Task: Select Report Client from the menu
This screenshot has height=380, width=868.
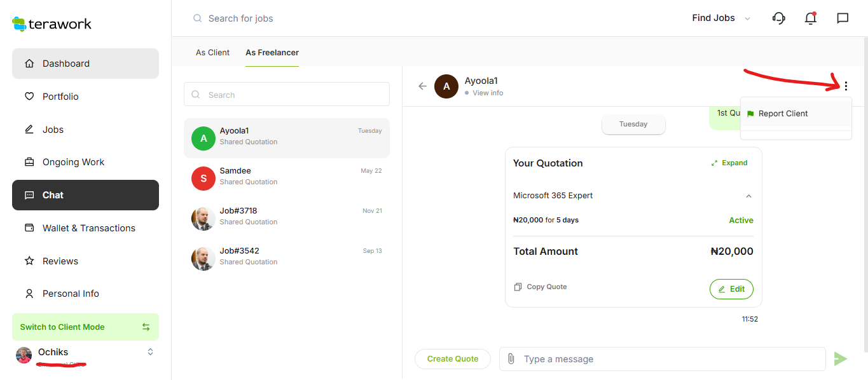Action: click(x=783, y=114)
